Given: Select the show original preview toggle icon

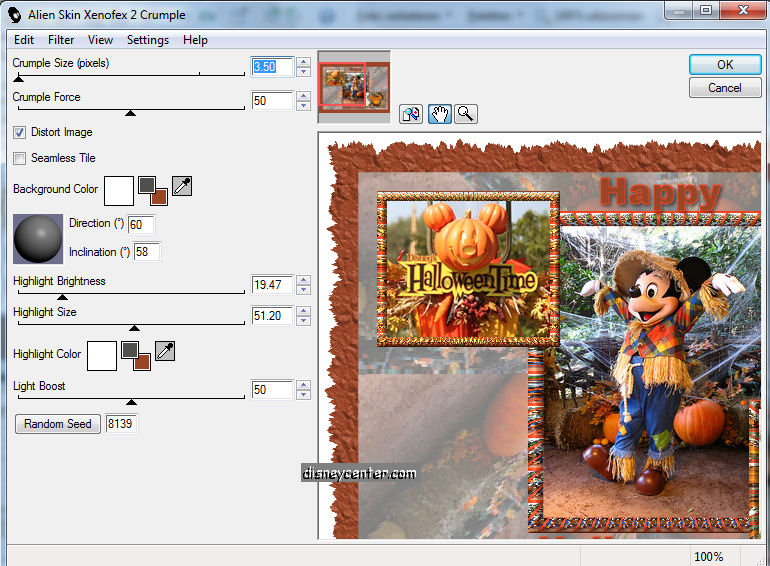Looking at the screenshot, I should (411, 114).
